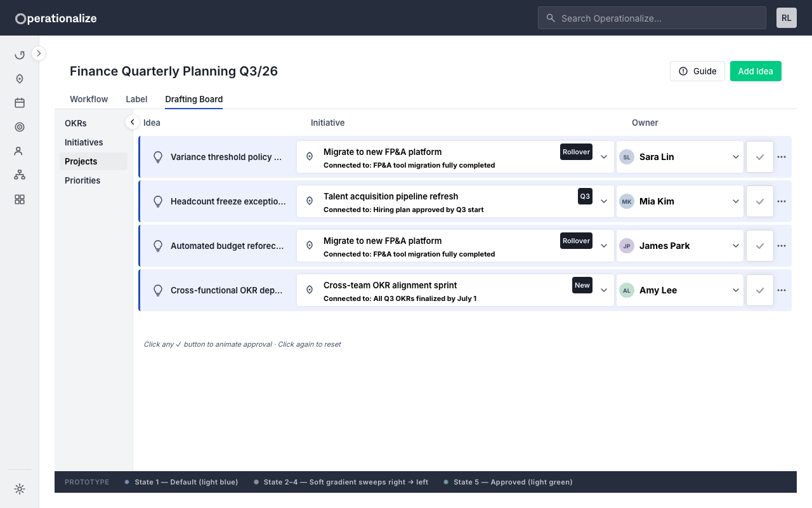Open the calendar sidebar icon
Viewport: 812px width, 508px height.
[20, 103]
